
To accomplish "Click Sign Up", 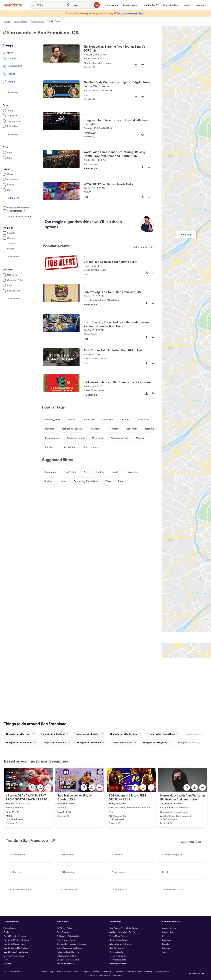I will point(199,5).
